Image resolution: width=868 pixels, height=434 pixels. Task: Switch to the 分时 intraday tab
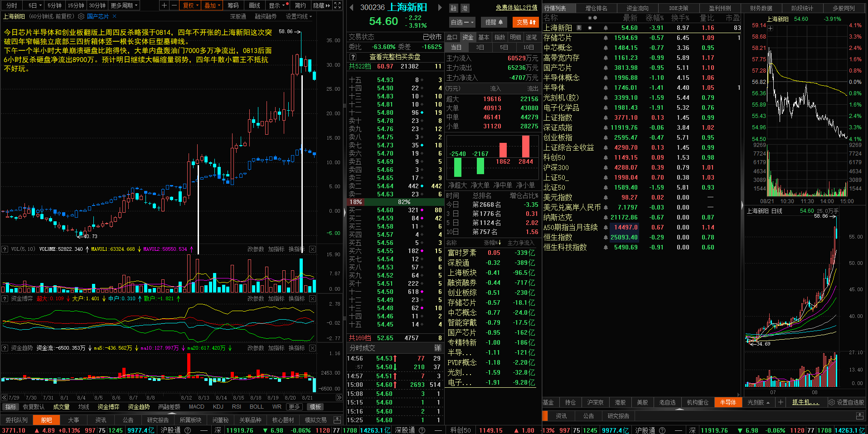[x=11, y=5]
